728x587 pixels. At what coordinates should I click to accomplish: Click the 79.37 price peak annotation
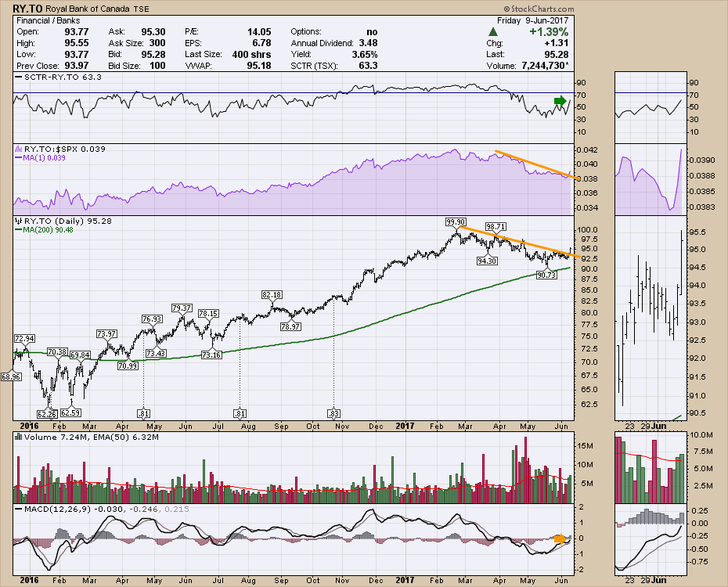[x=182, y=308]
